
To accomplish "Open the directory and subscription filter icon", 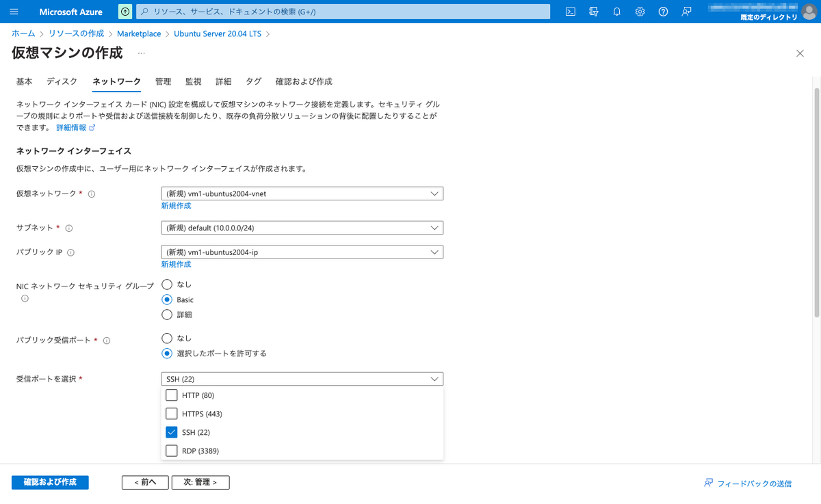I will click(594, 12).
